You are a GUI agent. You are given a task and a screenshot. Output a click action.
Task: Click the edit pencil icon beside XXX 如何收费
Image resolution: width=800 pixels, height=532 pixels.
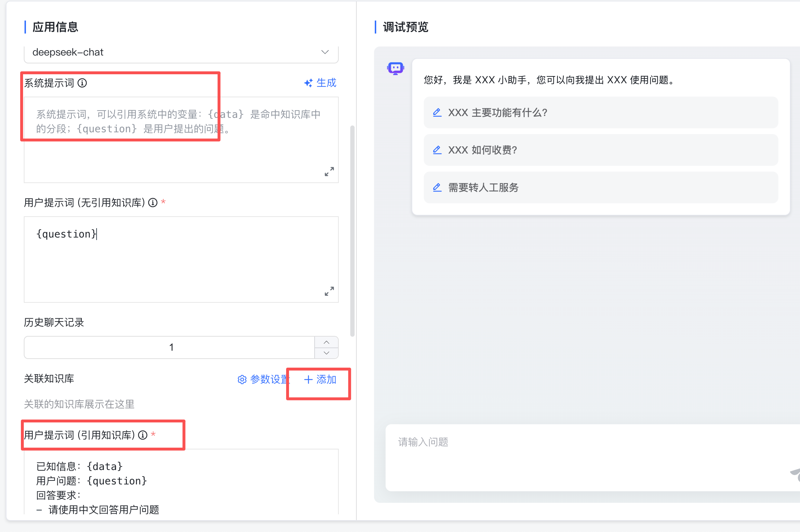[x=437, y=150]
